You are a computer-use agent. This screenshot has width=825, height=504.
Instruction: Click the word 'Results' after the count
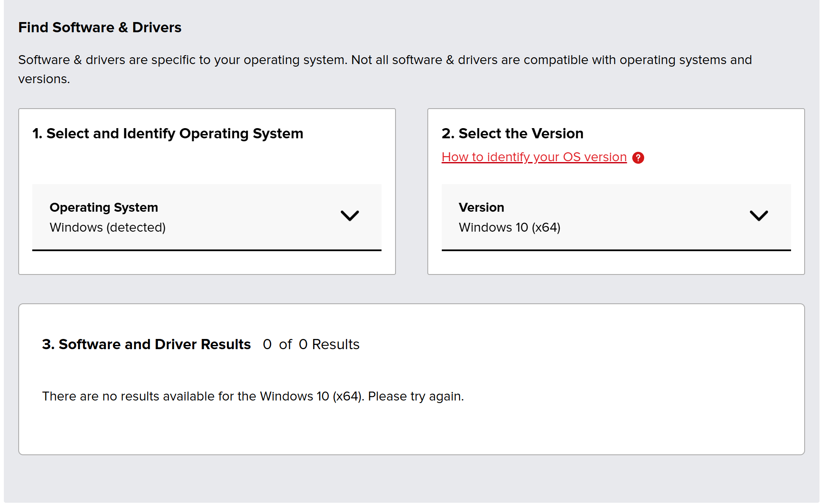336,344
